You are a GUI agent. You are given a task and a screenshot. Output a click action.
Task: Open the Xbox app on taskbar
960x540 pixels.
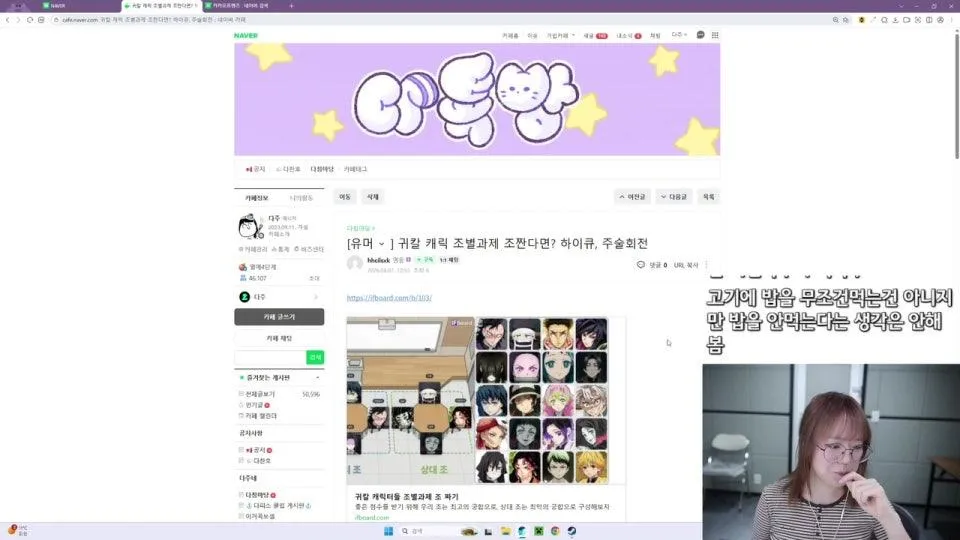[x=538, y=531]
